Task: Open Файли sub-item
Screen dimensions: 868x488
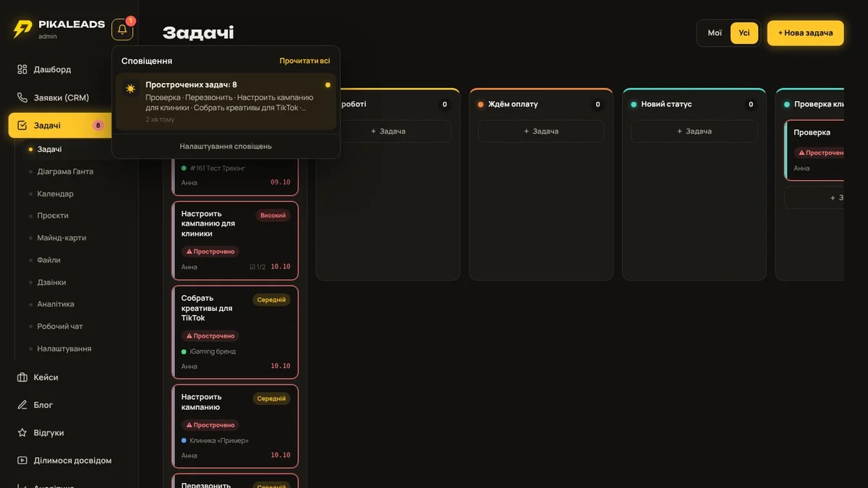Action: 48,260
